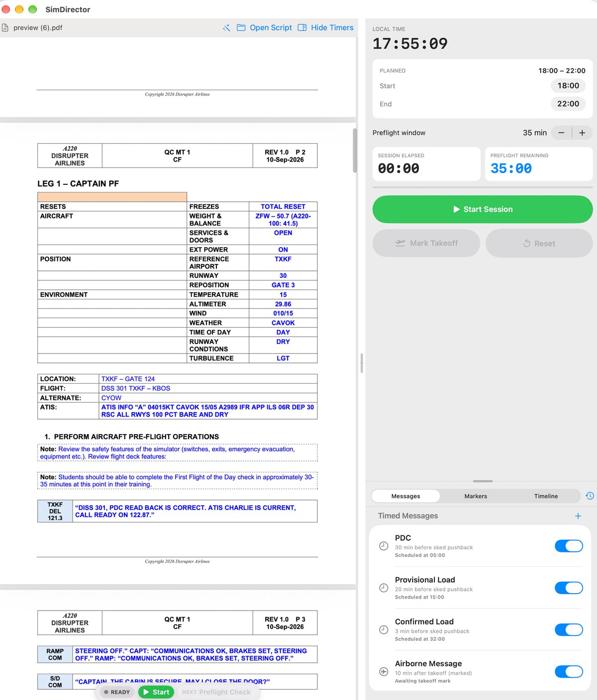Edit the planned End time 22:00

[568, 103]
